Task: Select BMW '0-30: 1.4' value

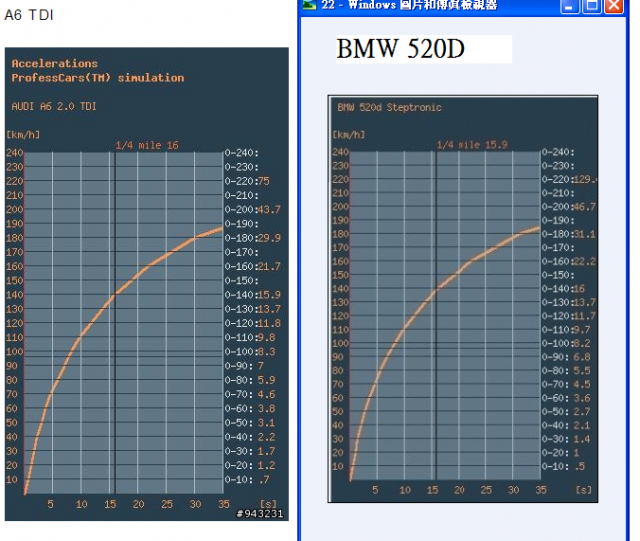Action: (x=566, y=439)
